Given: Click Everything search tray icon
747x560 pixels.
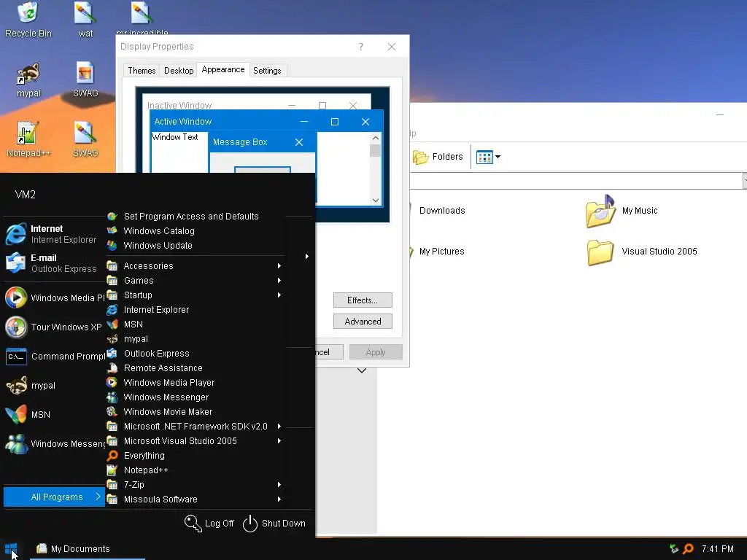Looking at the screenshot, I should (689, 549).
